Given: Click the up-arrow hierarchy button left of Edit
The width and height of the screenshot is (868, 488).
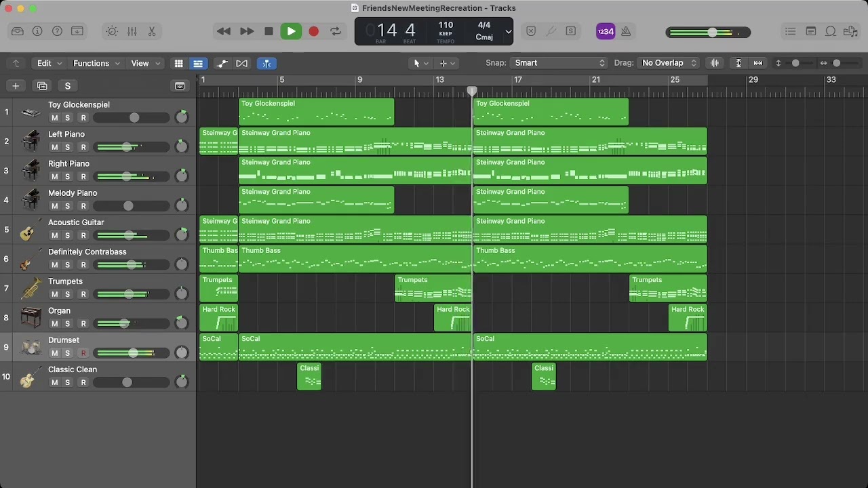Looking at the screenshot, I should [x=16, y=63].
